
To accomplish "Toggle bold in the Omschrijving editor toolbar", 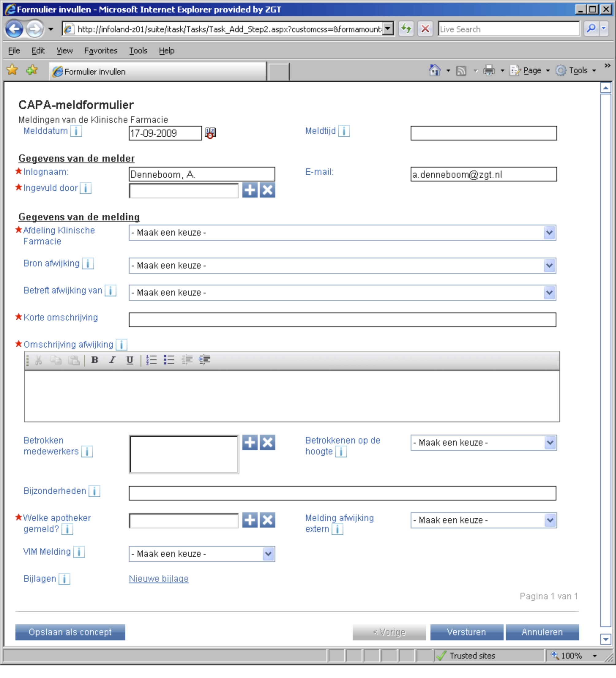I will (95, 360).
